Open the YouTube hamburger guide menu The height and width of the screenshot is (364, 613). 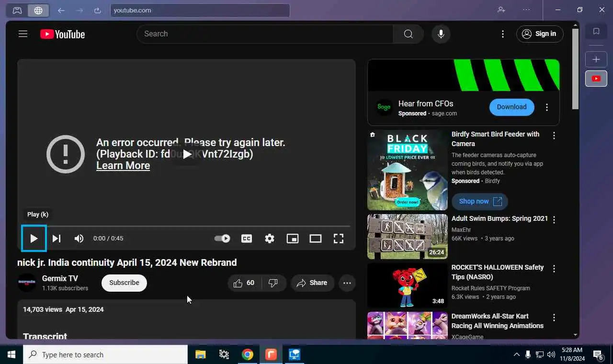[23, 34]
